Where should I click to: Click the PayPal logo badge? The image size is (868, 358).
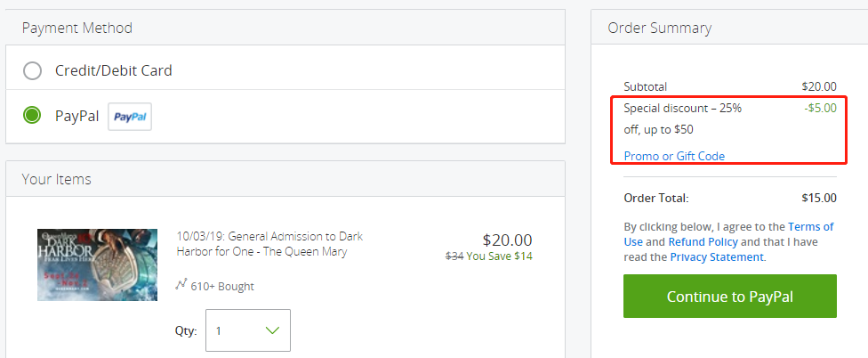[130, 117]
